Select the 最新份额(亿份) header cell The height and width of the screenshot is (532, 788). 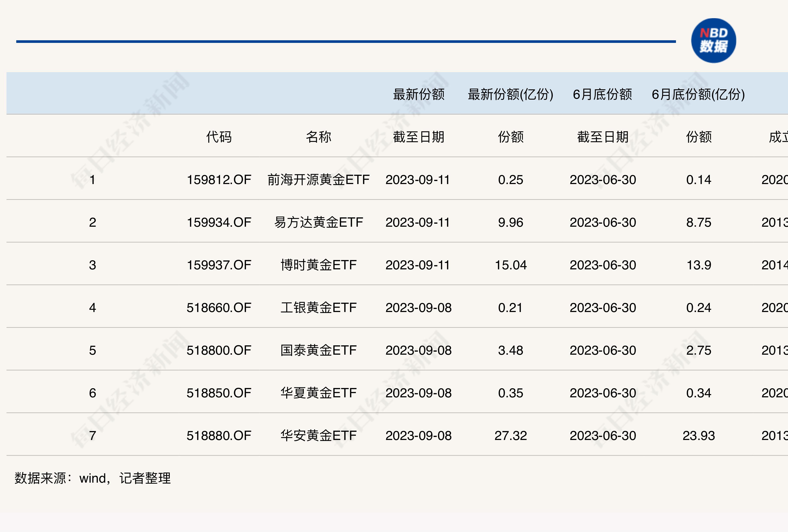(x=511, y=94)
